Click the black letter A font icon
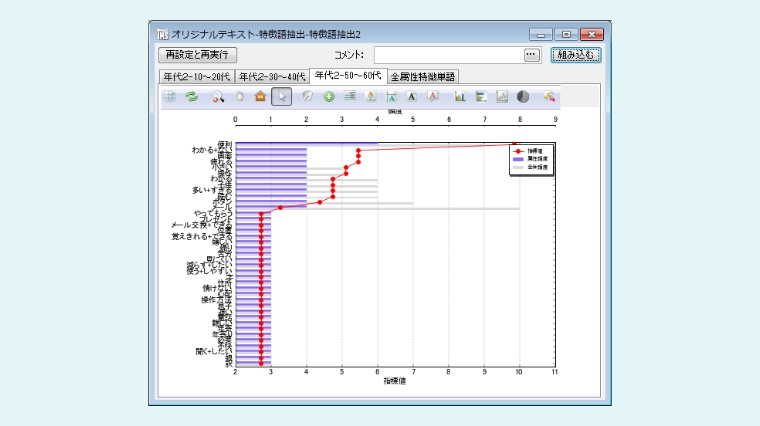Screen dimensions: 760x426 pos(412,96)
